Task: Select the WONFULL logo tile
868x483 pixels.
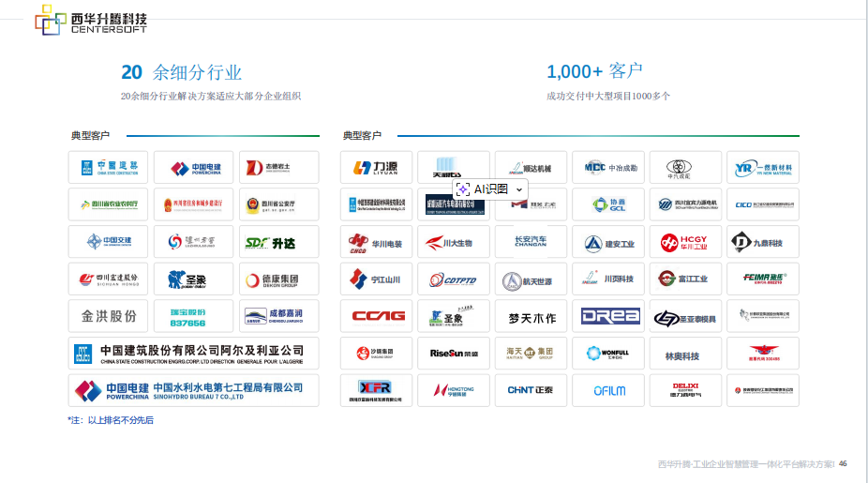Action: (x=608, y=353)
